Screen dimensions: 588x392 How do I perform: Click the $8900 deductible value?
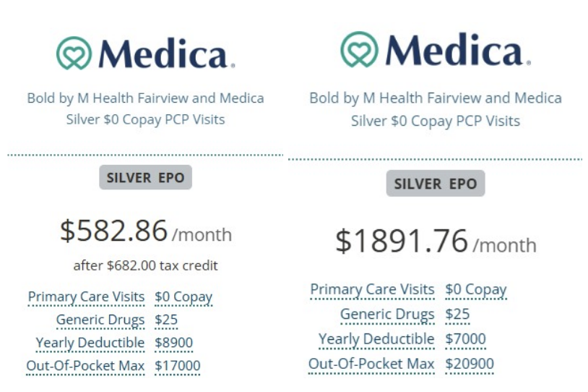point(173,343)
